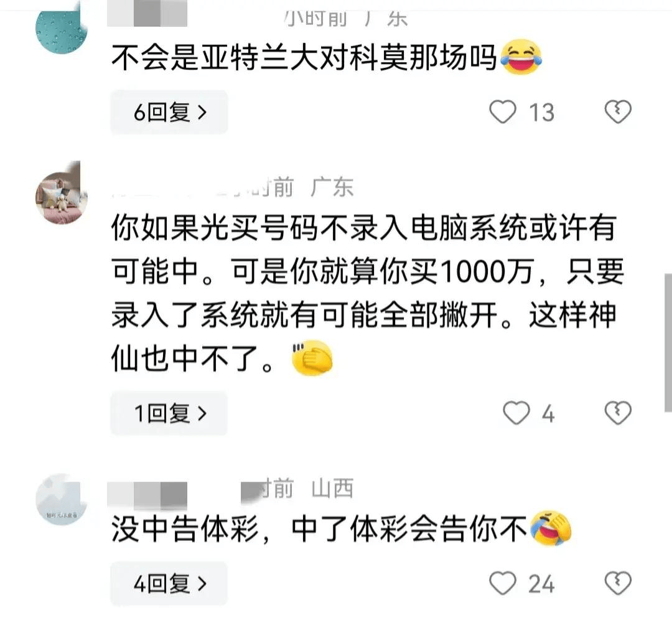This screenshot has height=620, width=672.
Task: Tap the crying-laugh emoji in third comment
Action: pyautogui.click(x=551, y=528)
